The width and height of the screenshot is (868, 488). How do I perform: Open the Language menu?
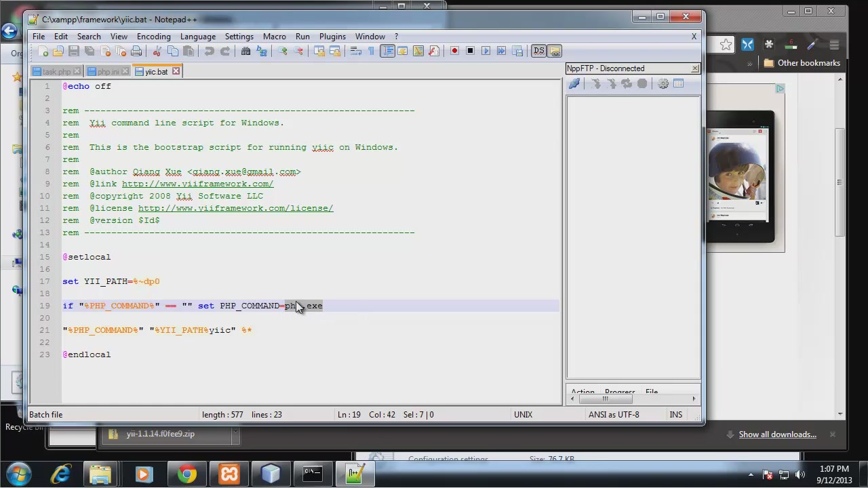pyautogui.click(x=198, y=37)
